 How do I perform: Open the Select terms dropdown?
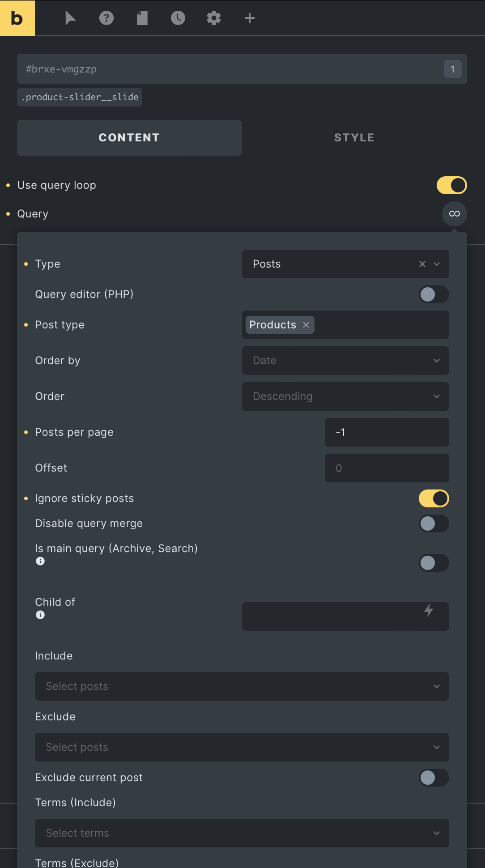242,833
